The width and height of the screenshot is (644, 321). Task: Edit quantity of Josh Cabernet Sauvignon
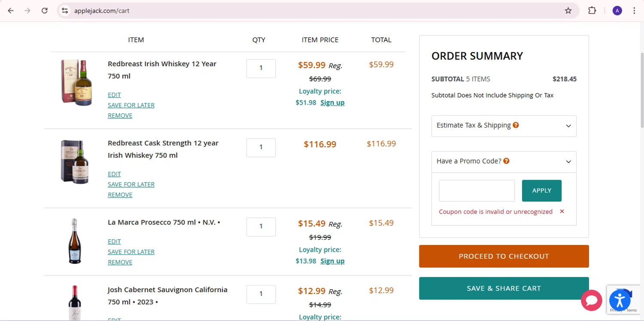click(261, 294)
